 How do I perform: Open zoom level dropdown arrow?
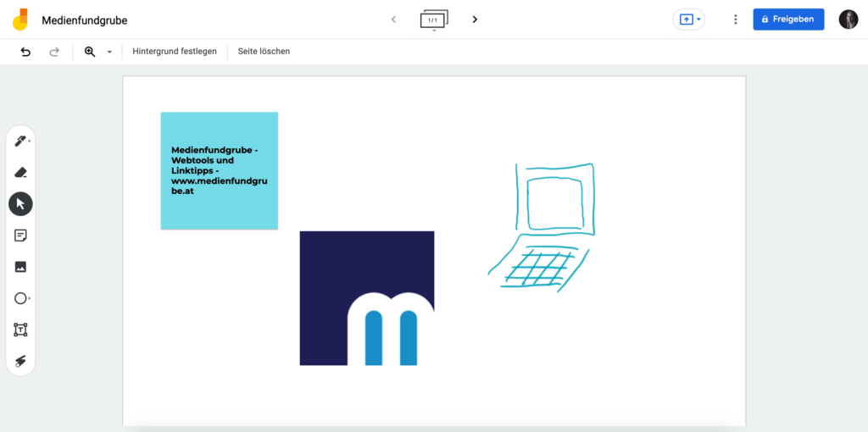(x=109, y=52)
